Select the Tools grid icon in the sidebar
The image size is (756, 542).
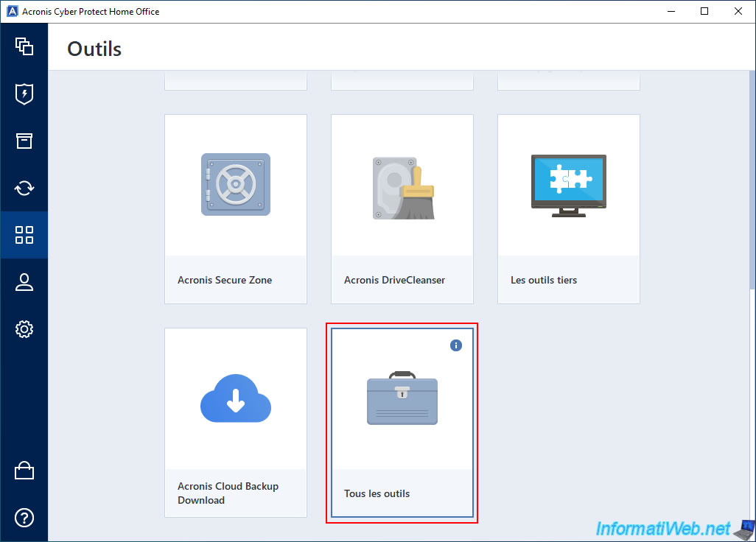(24, 235)
